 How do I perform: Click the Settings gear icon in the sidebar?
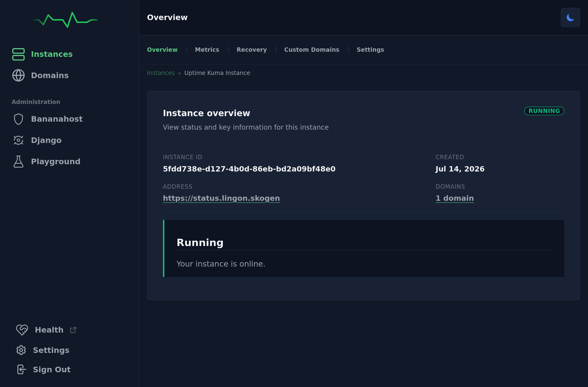(21, 350)
